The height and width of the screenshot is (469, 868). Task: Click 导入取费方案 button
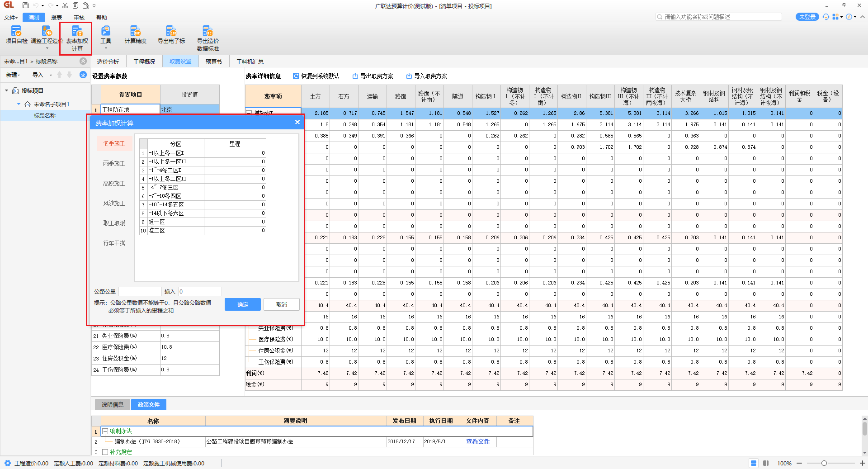pos(427,76)
